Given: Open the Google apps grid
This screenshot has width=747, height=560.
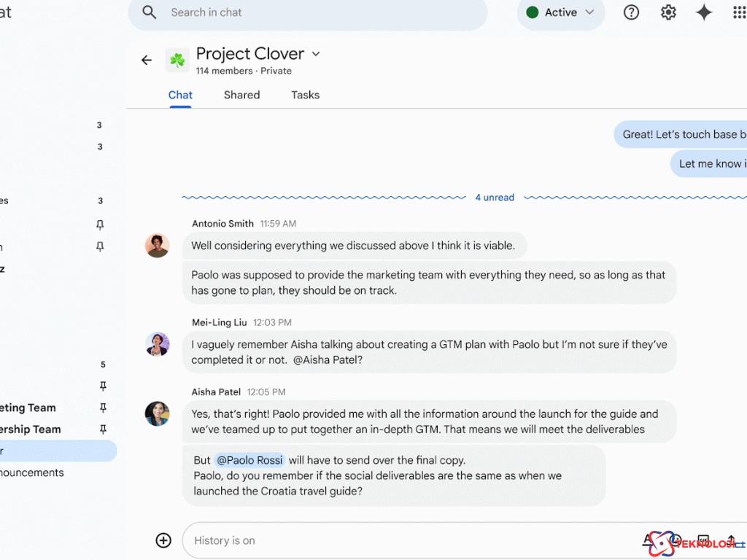Looking at the screenshot, I should click(x=739, y=12).
